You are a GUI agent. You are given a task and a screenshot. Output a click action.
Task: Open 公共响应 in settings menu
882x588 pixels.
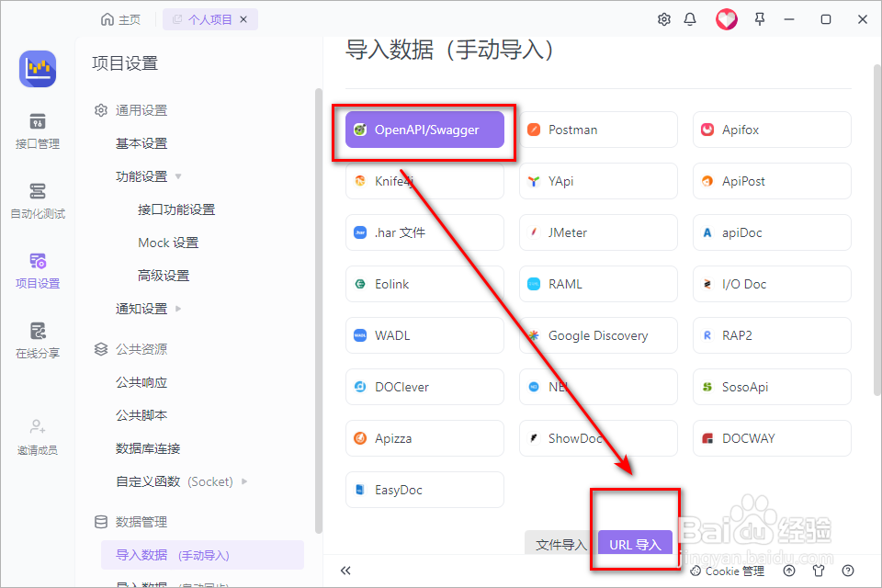click(x=141, y=382)
